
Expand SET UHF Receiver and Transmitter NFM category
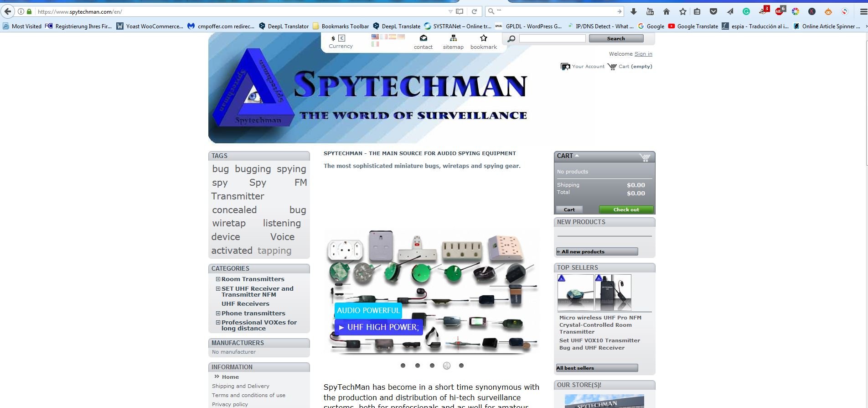pyautogui.click(x=218, y=288)
